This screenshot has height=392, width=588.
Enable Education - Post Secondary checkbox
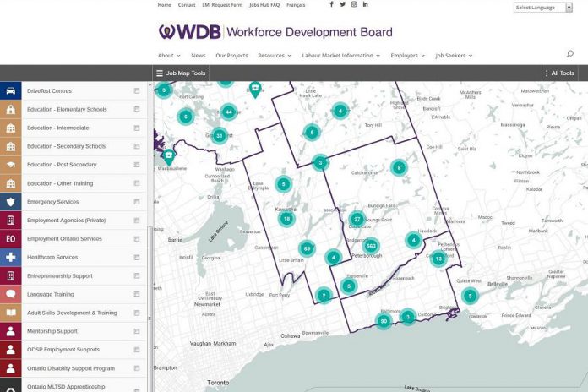point(137,165)
